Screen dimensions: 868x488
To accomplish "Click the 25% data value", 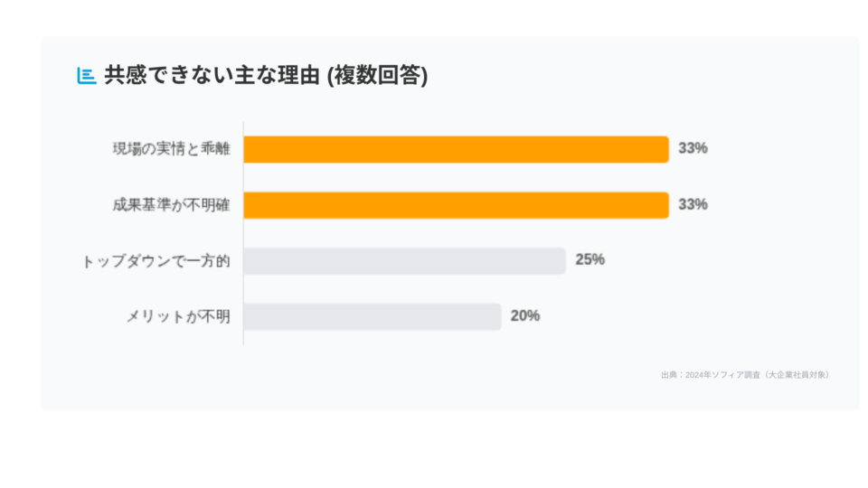I will pos(590,260).
